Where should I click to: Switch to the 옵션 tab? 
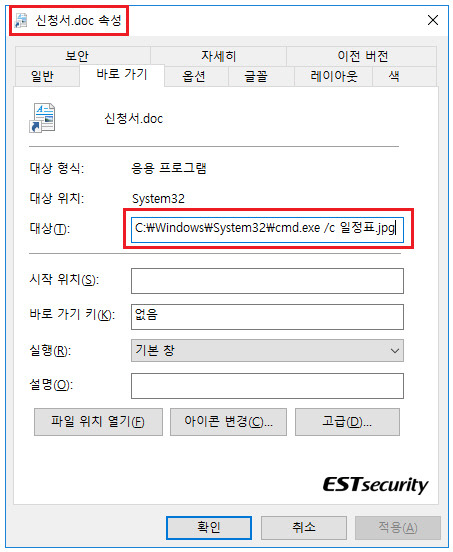[x=196, y=76]
